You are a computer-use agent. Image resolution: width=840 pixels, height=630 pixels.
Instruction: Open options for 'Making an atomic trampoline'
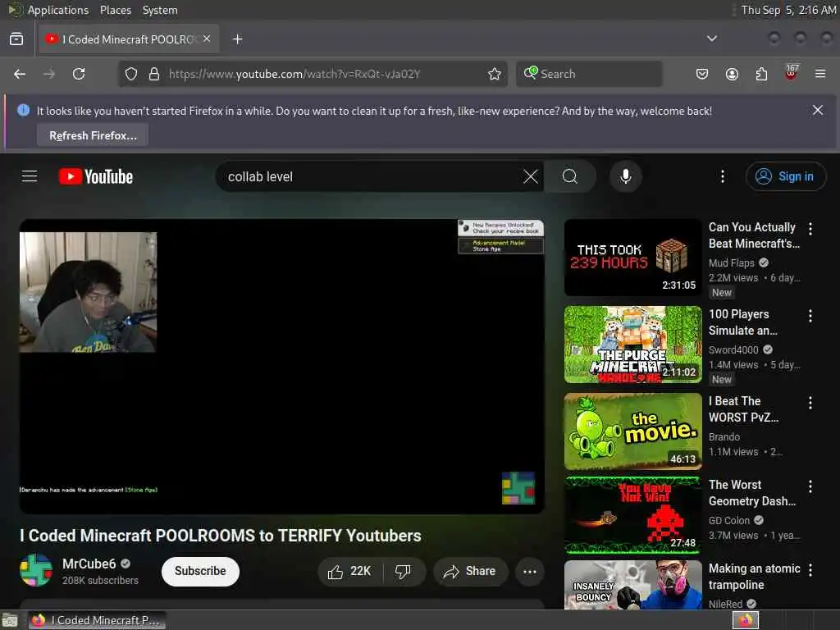tap(810, 569)
